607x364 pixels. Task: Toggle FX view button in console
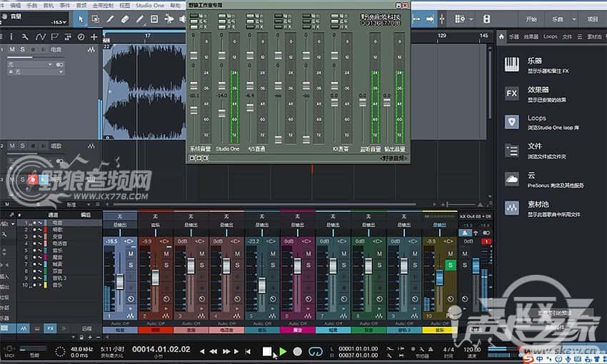coord(50,328)
